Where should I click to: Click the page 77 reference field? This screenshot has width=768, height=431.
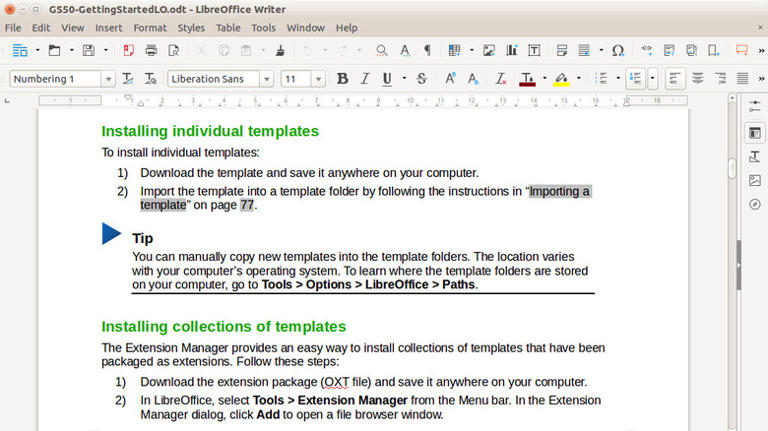(x=247, y=205)
